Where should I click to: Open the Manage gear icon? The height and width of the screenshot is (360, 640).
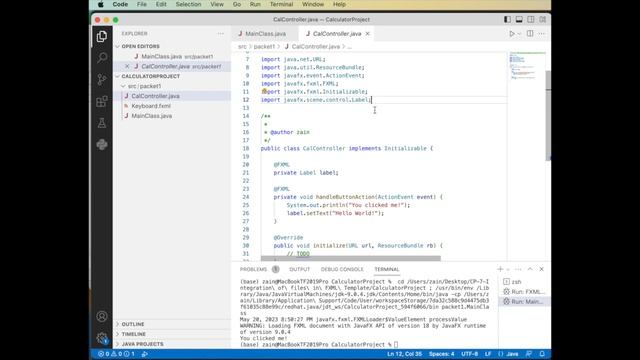pos(102,338)
